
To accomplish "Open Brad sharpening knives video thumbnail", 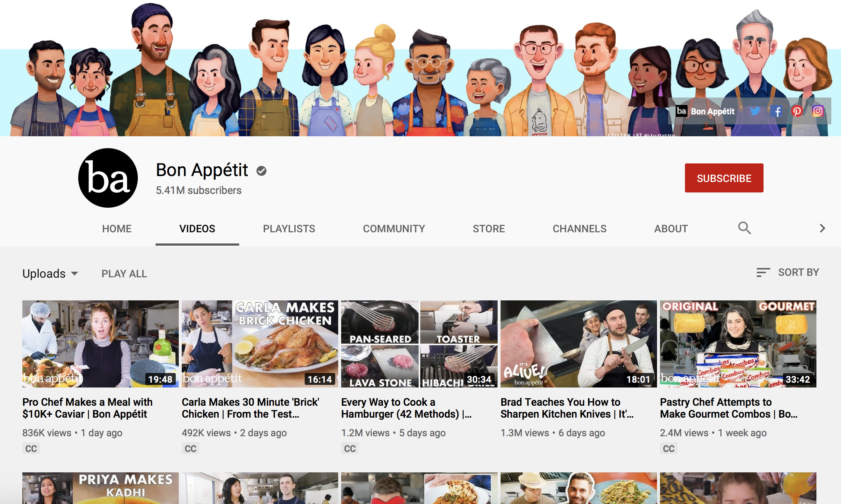I will [x=579, y=344].
